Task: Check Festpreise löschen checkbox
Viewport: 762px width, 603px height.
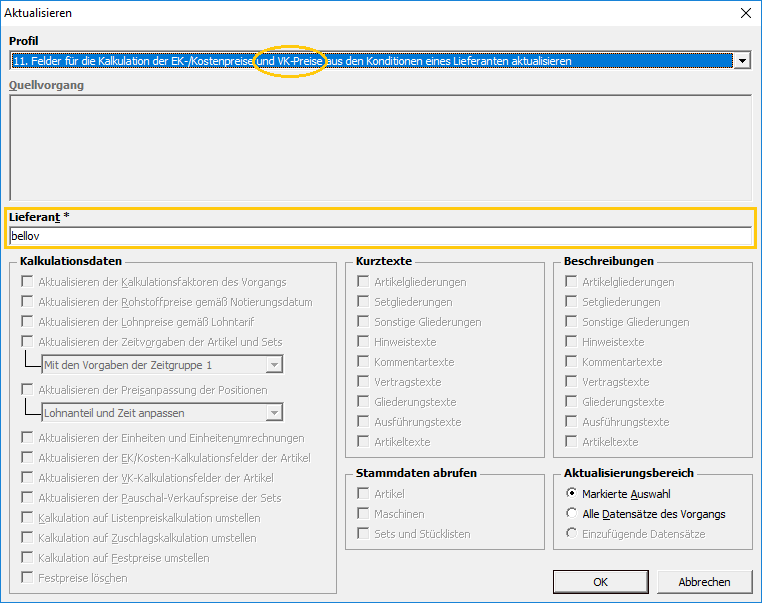Action: pos(27,578)
